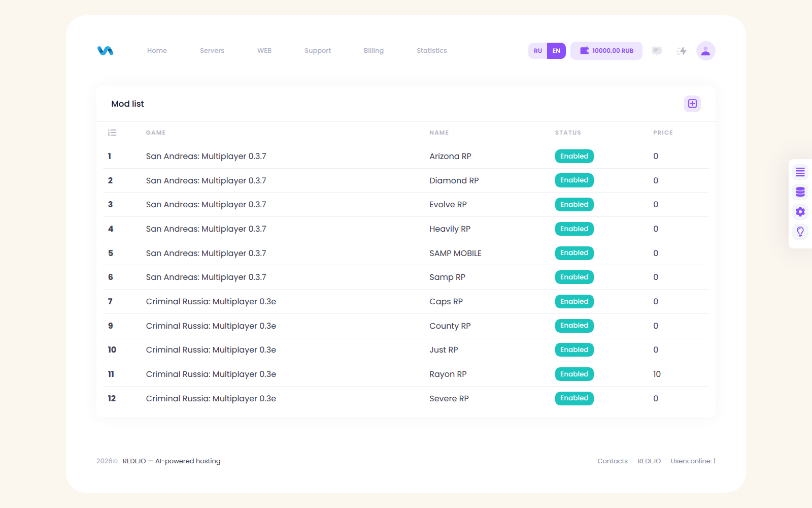Click the Enabled badge for SAMP MOBILE
The image size is (812, 508).
click(x=574, y=253)
